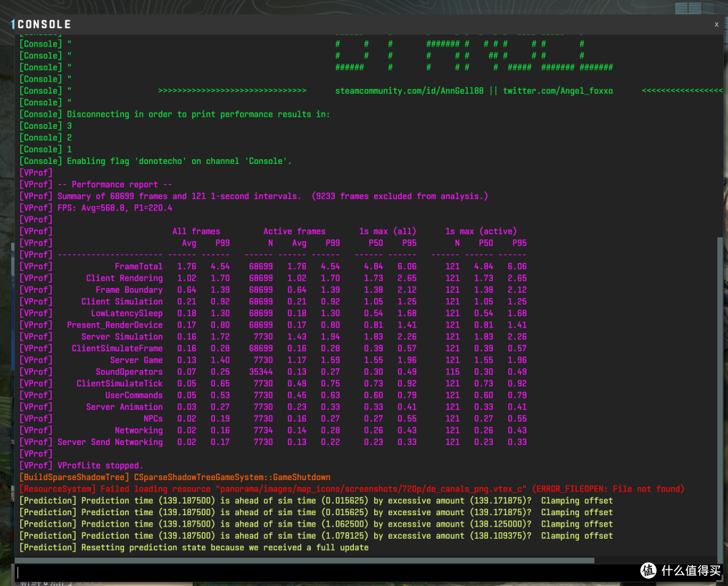Click the Server Simulation row label
This screenshot has width=728, height=586.
[x=121, y=336]
